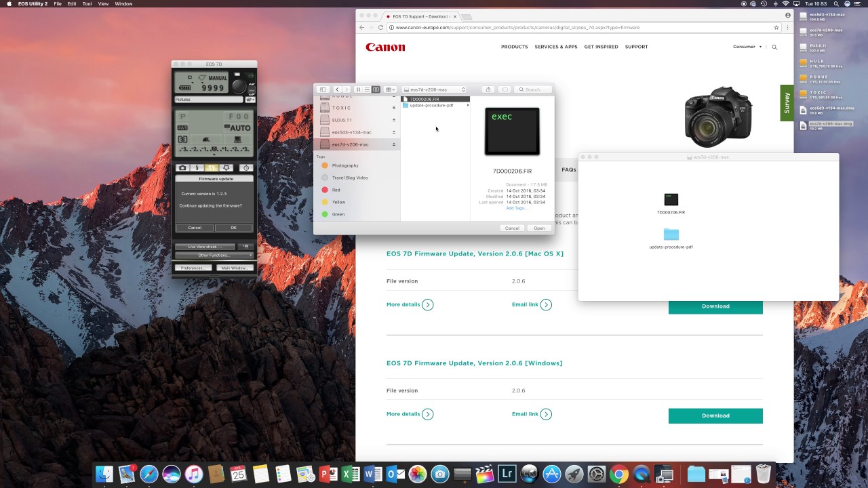Select the My Menu star tab in EOS 7D
This screenshot has width=868, height=488.
pyautogui.click(x=226, y=167)
